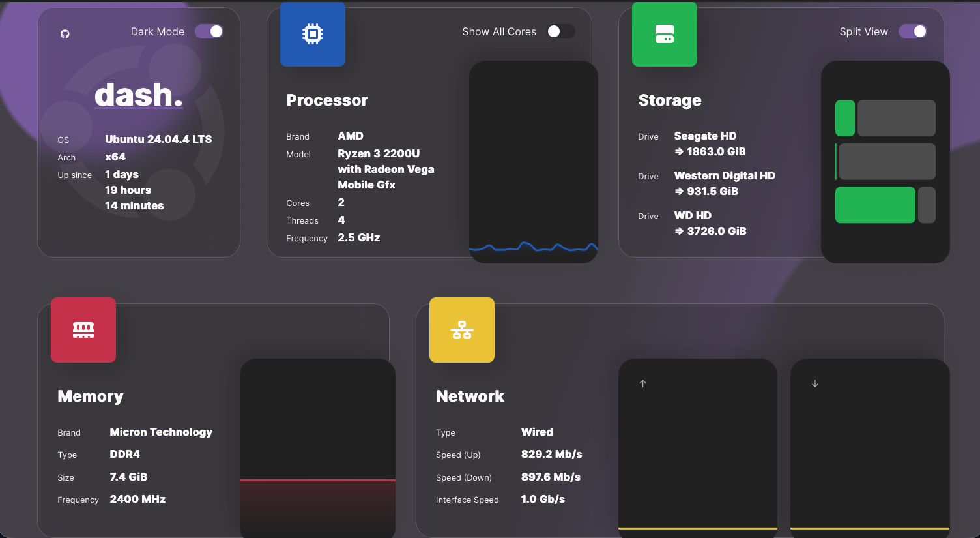Click the green Storage drive icon

coord(665,34)
